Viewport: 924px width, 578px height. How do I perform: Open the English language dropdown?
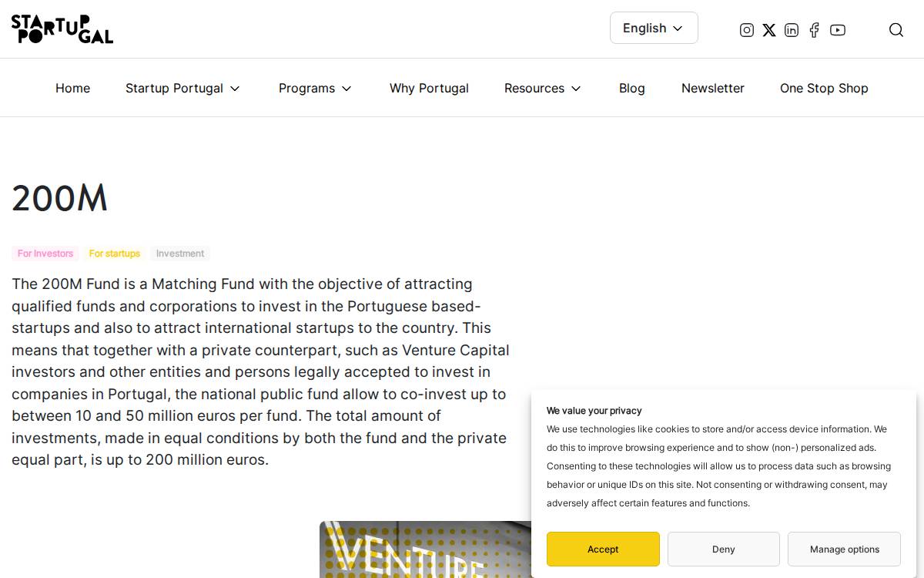654,28
